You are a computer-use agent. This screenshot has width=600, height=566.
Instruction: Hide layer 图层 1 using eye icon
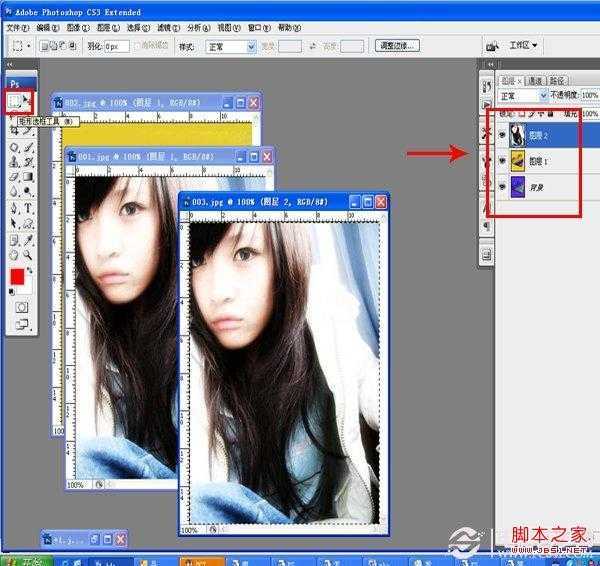[x=502, y=160]
